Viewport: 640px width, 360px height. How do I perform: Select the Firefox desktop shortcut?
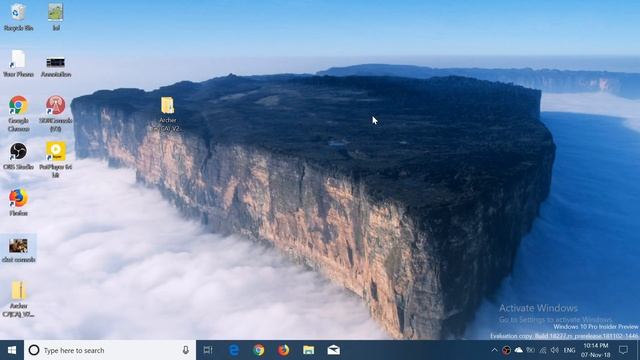[18, 202]
